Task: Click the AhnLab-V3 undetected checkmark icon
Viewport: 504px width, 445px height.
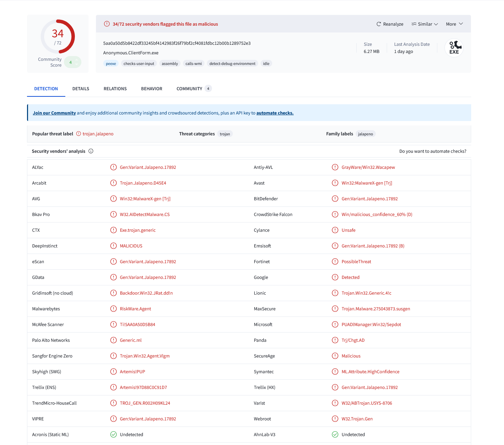Action: point(335,434)
